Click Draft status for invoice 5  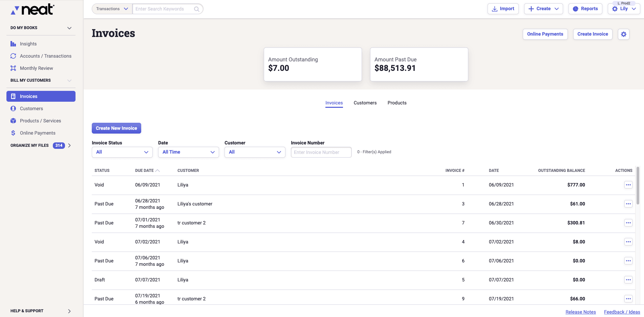pos(100,280)
